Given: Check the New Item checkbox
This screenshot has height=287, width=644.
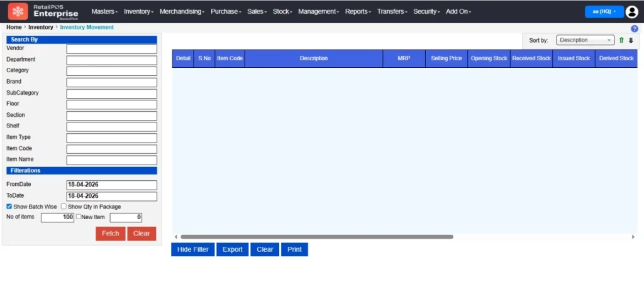Looking at the screenshot, I should point(79,217).
